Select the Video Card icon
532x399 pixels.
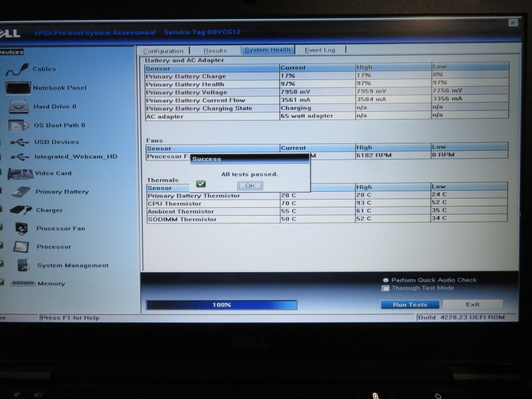(20, 174)
